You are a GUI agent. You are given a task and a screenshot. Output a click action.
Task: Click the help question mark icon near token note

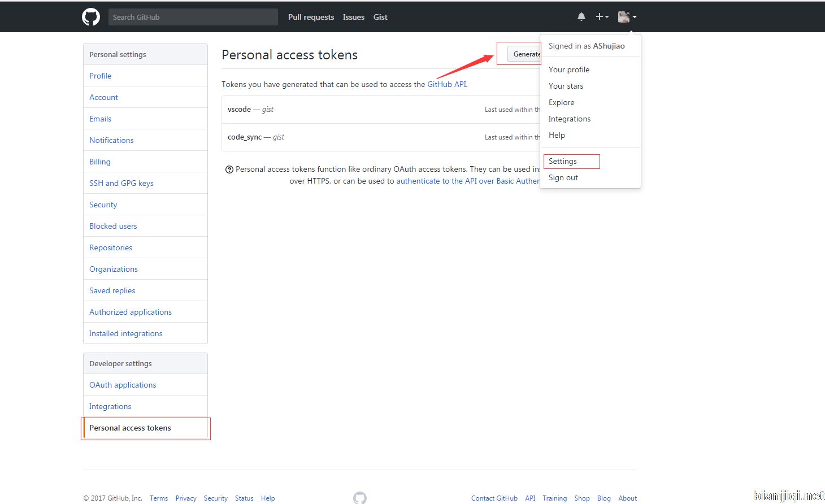pyautogui.click(x=229, y=170)
